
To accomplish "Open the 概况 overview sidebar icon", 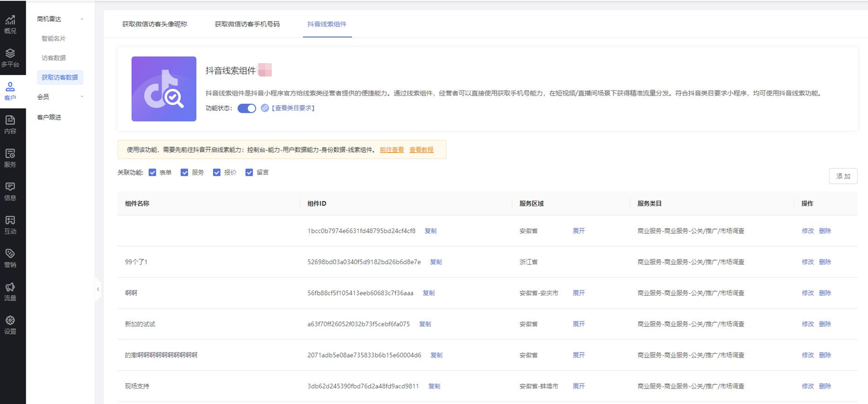I will pos(10,25).
